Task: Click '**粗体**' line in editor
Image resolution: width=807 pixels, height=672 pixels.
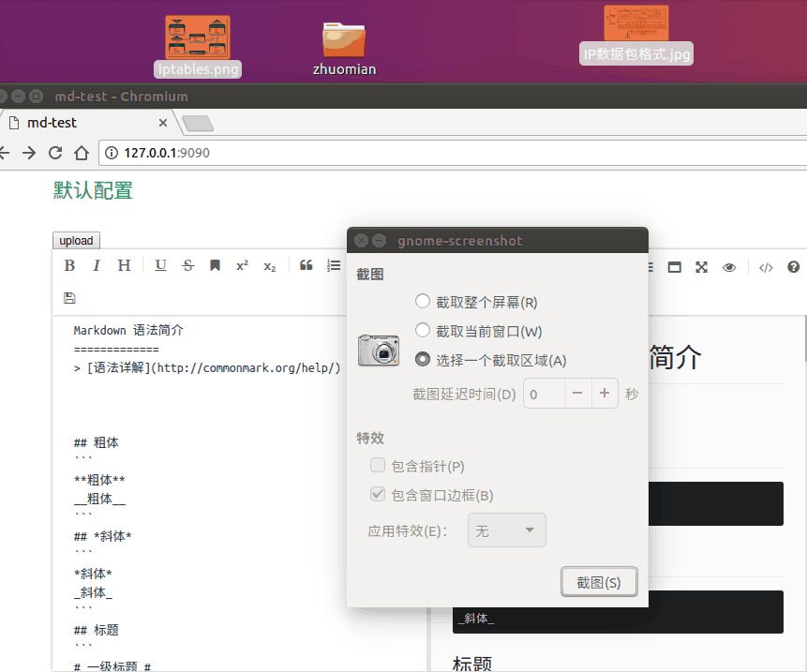Action: tap(99, 480)
